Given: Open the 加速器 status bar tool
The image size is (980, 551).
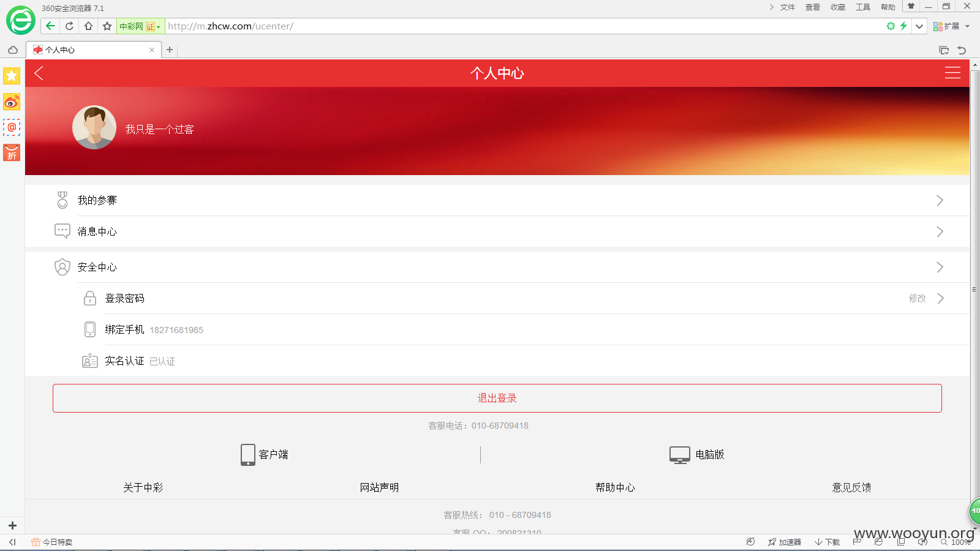Looking at the screenshot, I should pyautogui.click(x=785, y=542).
